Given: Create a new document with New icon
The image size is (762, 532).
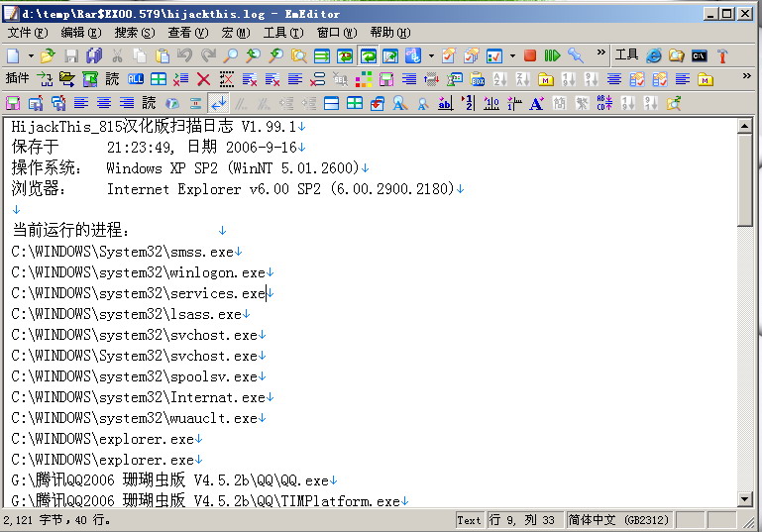Looking at the screenshot, I should [x=13, y=55].
